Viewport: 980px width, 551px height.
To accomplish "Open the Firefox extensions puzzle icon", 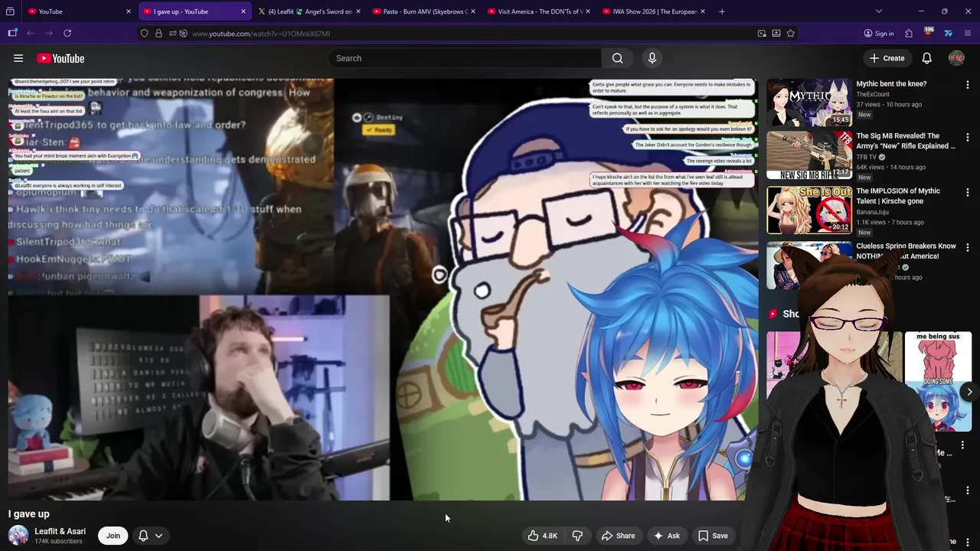I will pos(909,33).
